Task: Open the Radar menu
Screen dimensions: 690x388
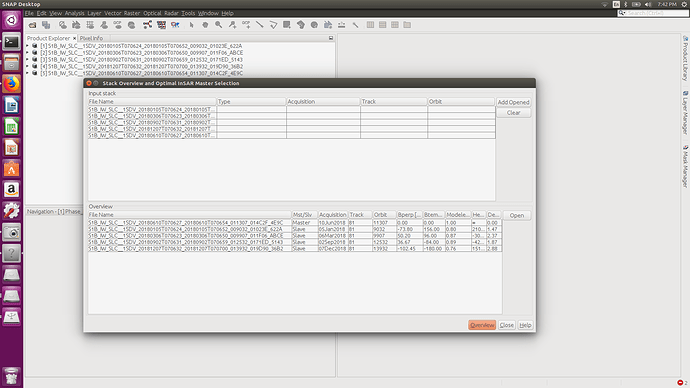Action: (171, 13)
